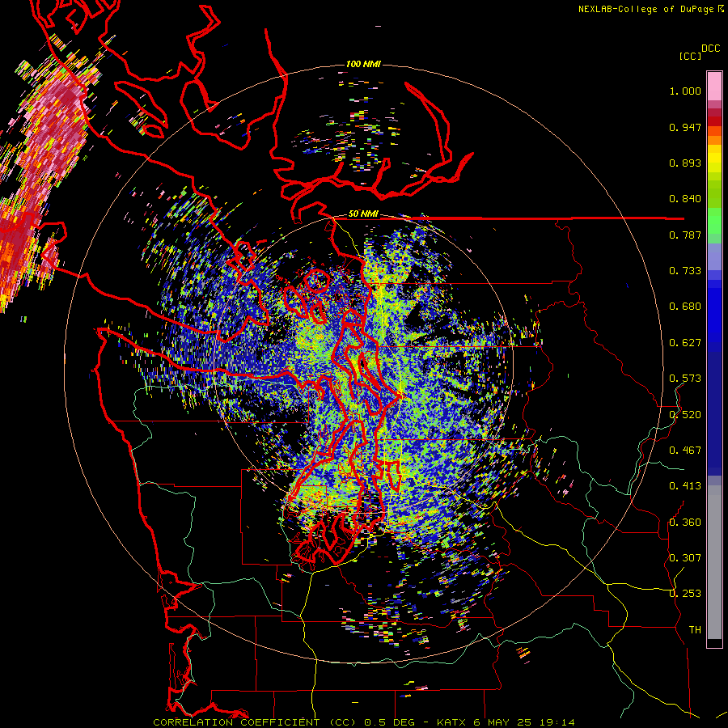Click the 0.413 color scale value
Viewport: 728px width, 728px height.
tap(685, 486)
